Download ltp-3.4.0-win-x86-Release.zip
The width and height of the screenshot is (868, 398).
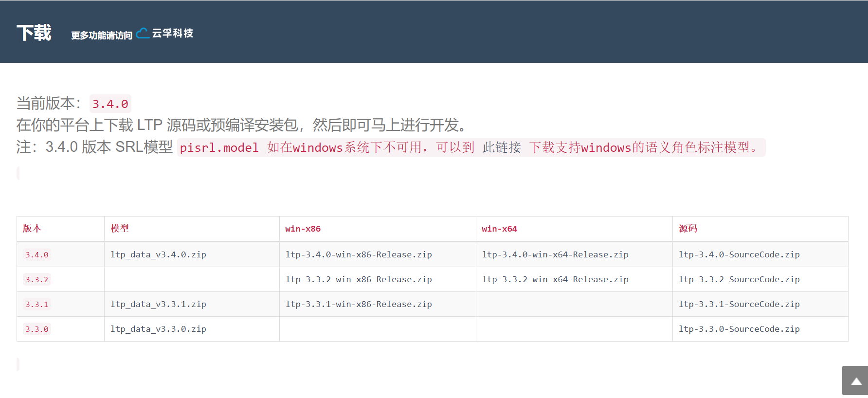click(x=359, y=254)
